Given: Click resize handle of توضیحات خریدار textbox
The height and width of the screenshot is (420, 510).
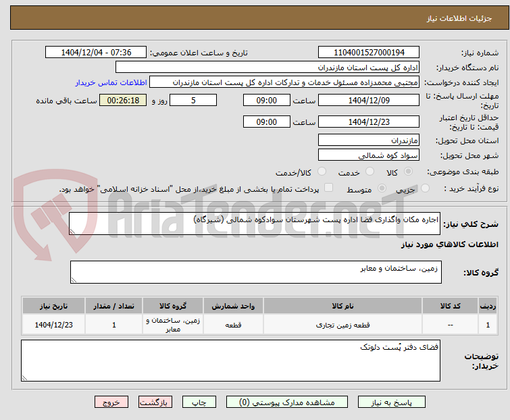Looking at the screenshot, I should coord(24,377).
